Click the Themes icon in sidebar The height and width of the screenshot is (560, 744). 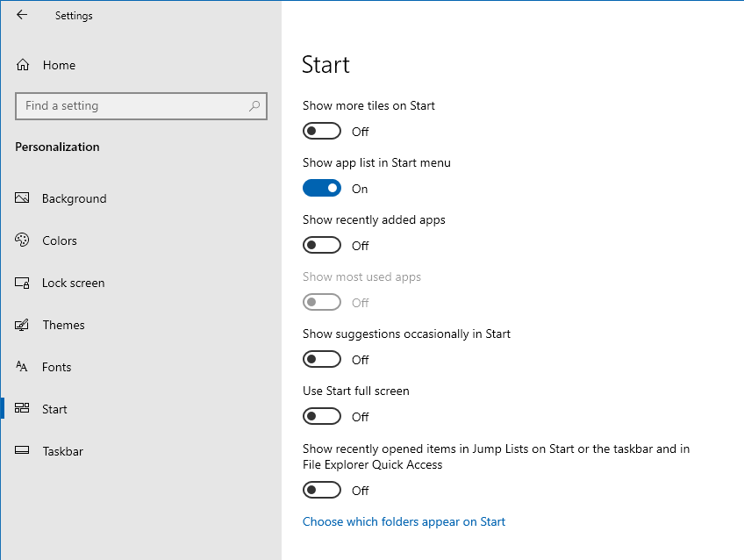click(x=21, y=325)
